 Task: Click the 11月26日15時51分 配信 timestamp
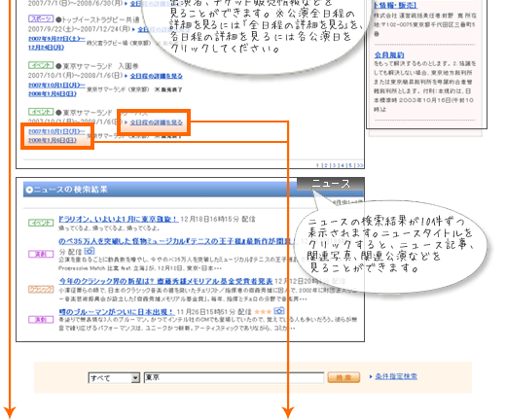[x=214, y=312]
